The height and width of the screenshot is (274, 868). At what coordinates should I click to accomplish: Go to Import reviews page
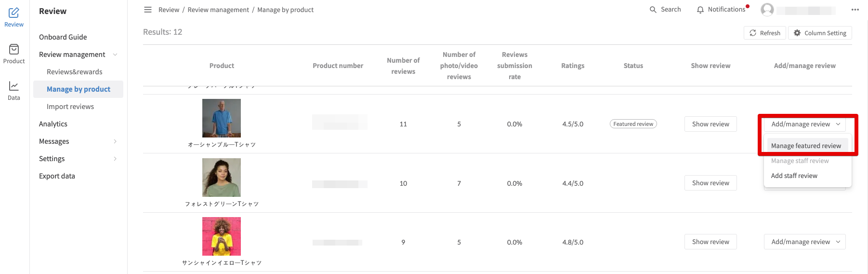coord(70,107)
